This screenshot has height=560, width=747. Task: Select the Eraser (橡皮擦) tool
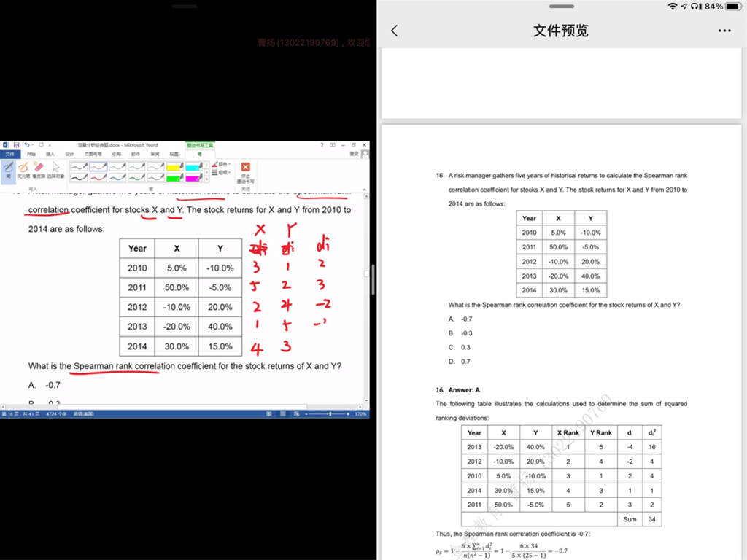[39, 170]
